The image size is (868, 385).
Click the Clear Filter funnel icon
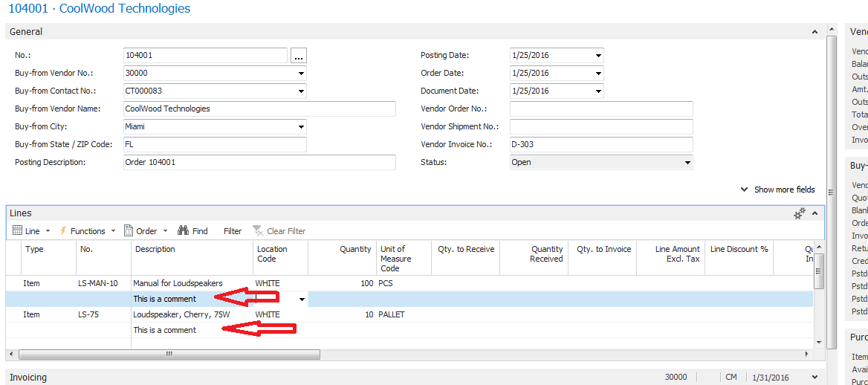pyautogui.click(x=258, y=231)
